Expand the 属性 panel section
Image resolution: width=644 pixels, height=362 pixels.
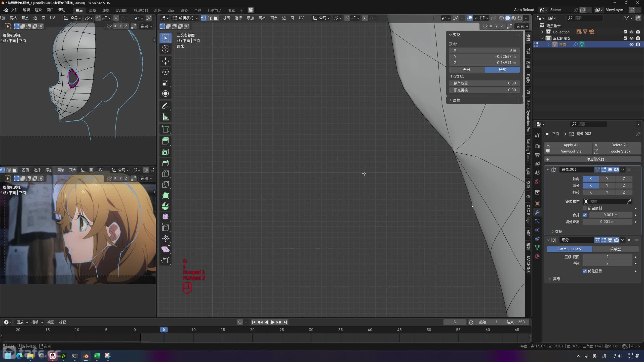[x=456, y=100]
